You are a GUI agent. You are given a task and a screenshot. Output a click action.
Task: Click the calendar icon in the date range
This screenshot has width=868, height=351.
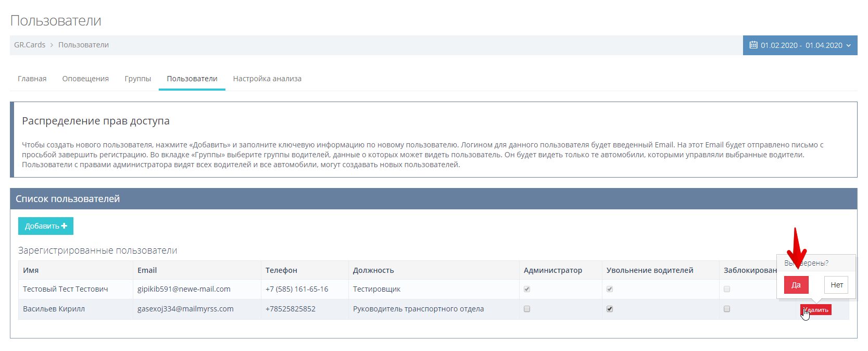(753, 45)
